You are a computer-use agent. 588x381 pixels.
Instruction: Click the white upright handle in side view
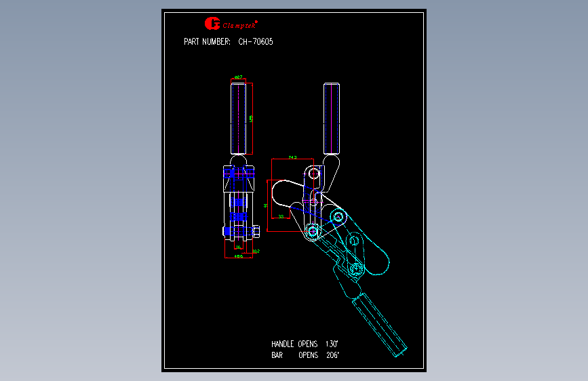(332, 119)
